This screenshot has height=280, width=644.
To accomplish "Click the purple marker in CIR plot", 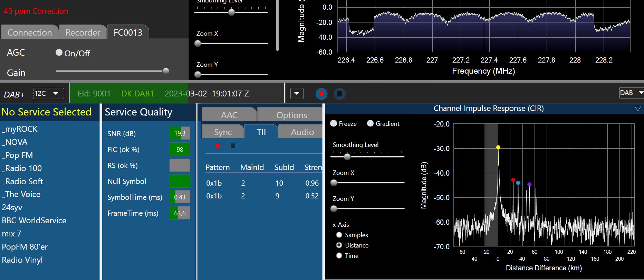I will (529, 184).
